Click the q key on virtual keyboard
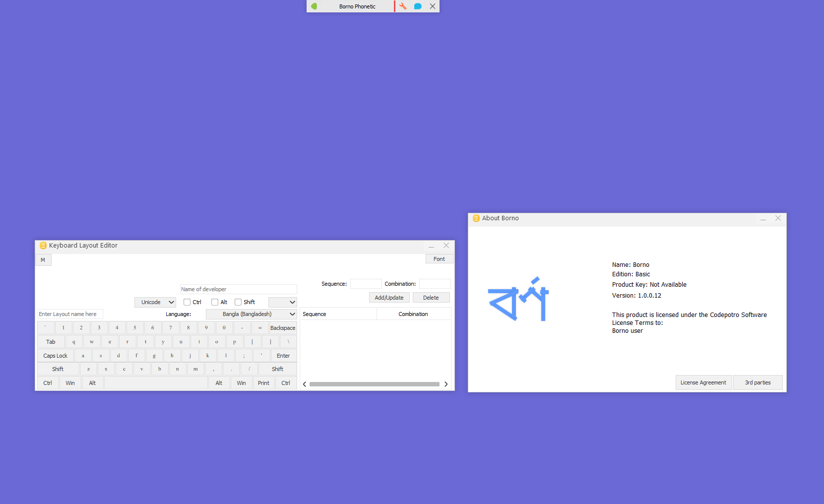Viewport: 824px width, 504px height. [74, 342]
